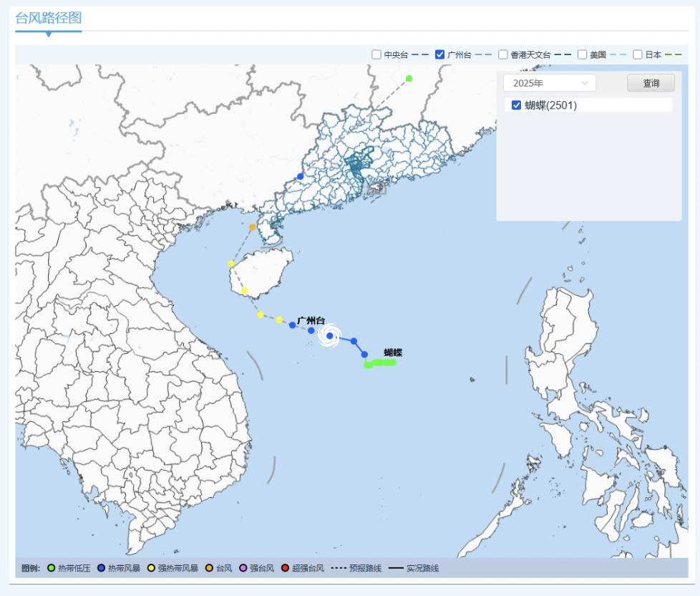This screenshot has height=596, width=700.
Task: Click the orange typhoon forecast point marker
Action: point(253,227)
